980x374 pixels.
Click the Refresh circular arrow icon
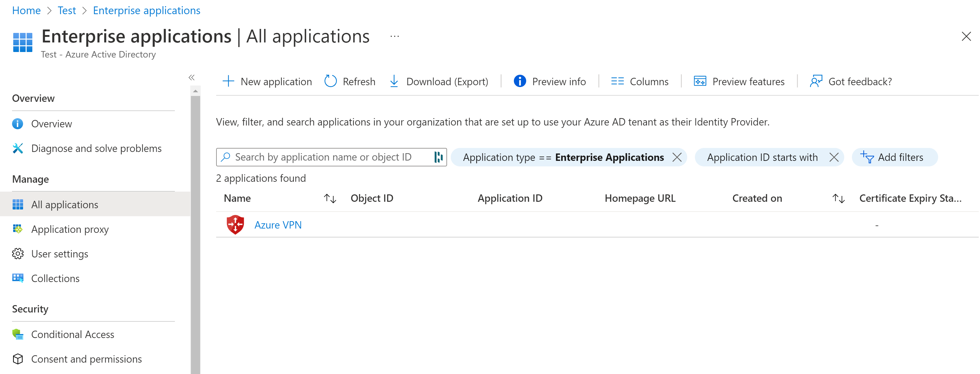(330, 81)
